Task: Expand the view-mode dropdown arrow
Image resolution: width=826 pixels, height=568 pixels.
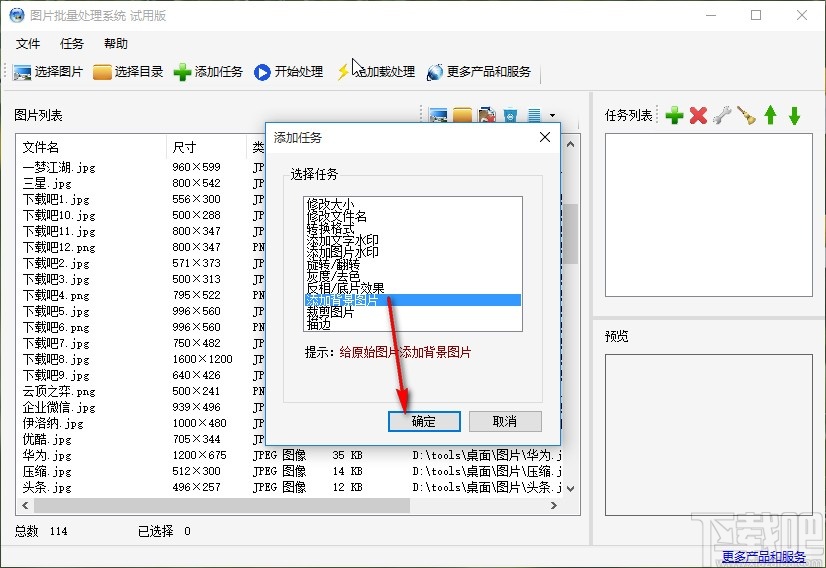Action: (552, 115)
